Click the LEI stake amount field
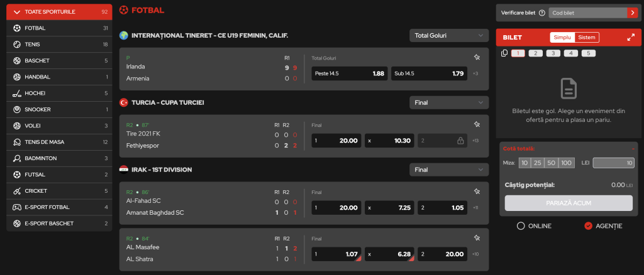This screenshot has height=275, width=644. [x=614, y=163]
